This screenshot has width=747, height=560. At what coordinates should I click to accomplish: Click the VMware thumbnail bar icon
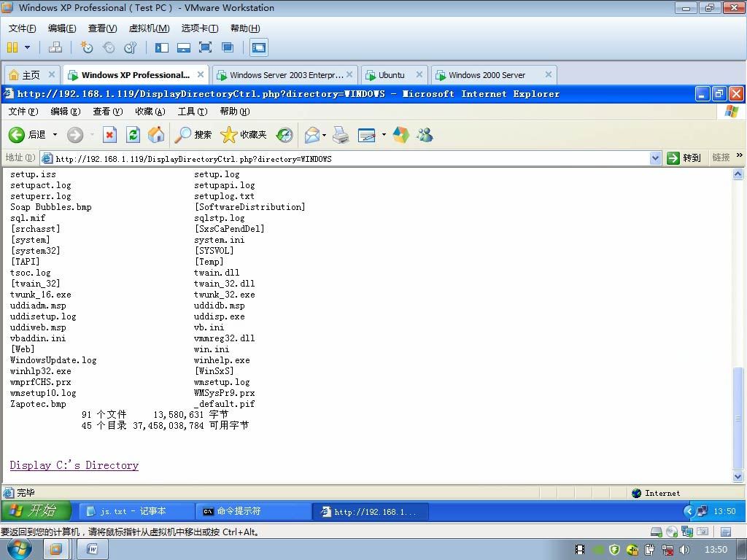point(183,47)
